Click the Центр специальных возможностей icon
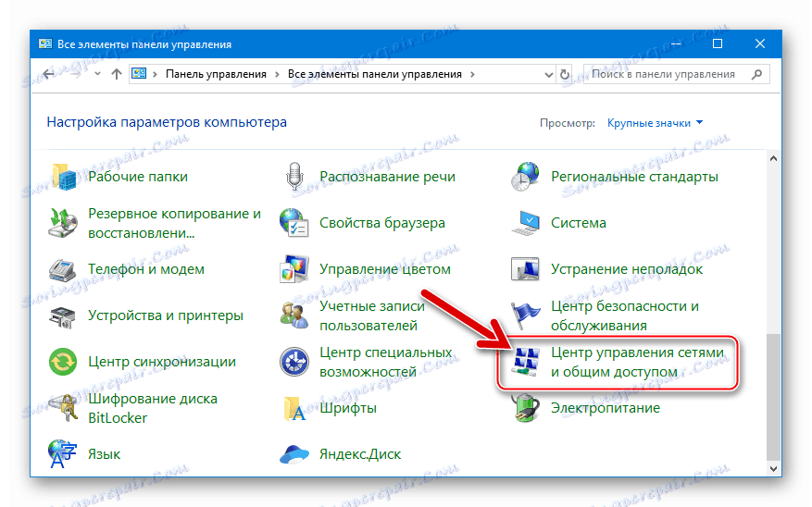This screenshot has height=507, width=812. point(294,362)
